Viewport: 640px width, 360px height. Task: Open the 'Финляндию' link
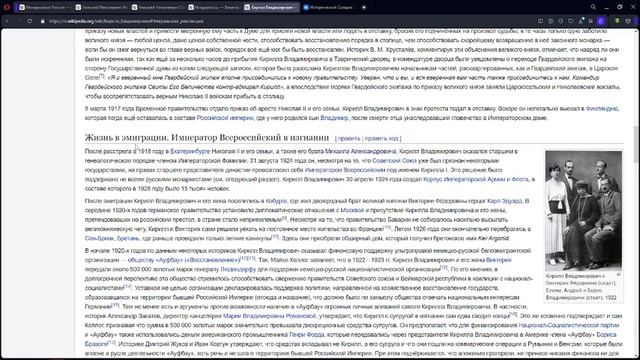(x=602, y=109)
